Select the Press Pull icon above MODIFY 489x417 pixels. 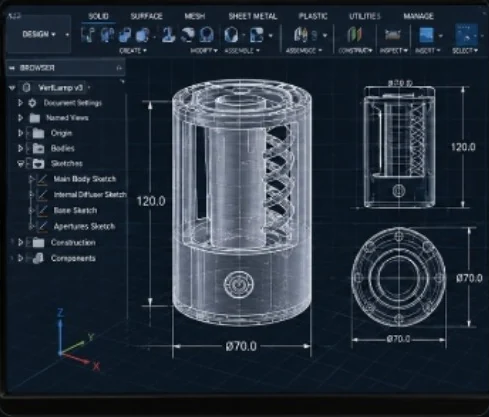point(168,35)
